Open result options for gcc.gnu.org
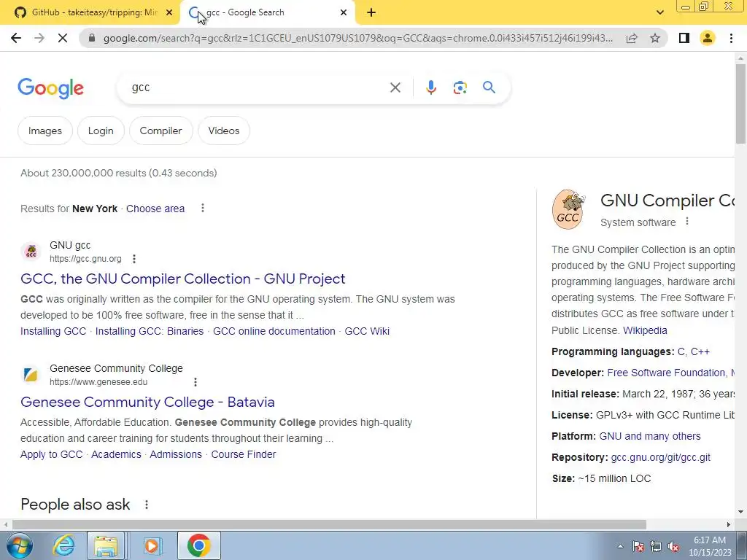This screenshot has width=747, height=560. (134, 259)
